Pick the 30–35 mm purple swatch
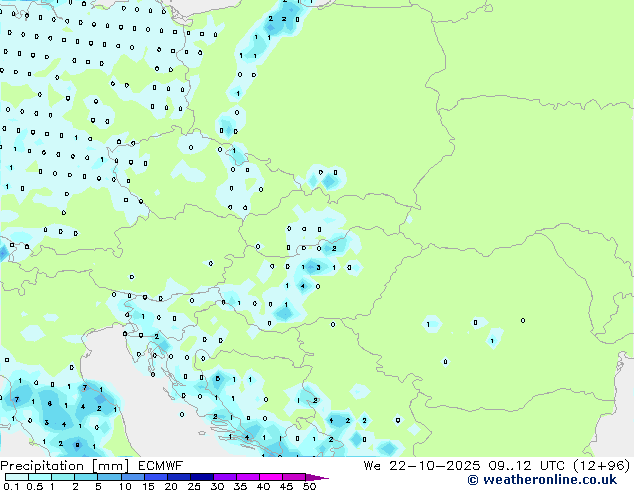Screen dimensions: 634x490 [x=225, y=477]
